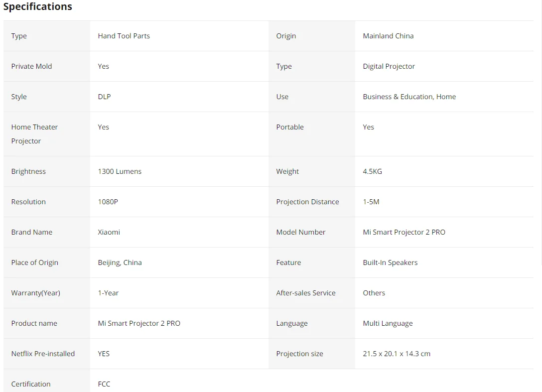542x392 pixels.
Task: Click Mi Smart Projector 2 PRO model number
Action: (404, 232)
